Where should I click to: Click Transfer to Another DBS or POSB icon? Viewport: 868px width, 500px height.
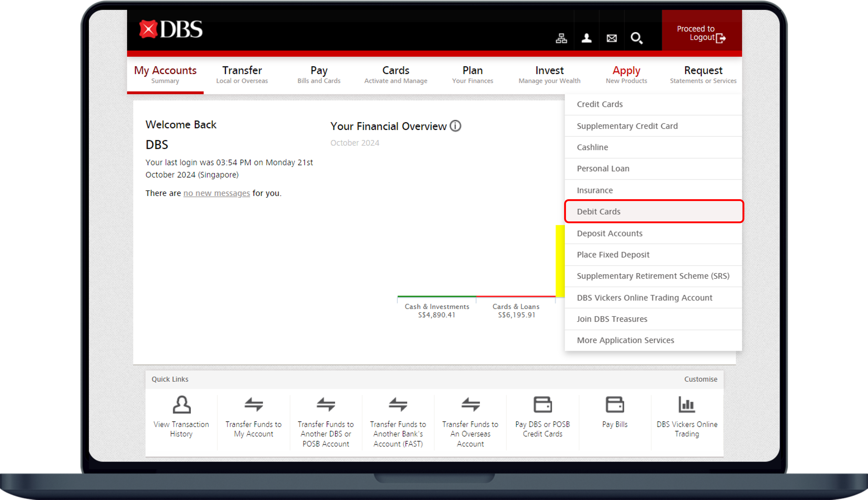(x=326, y=404)
